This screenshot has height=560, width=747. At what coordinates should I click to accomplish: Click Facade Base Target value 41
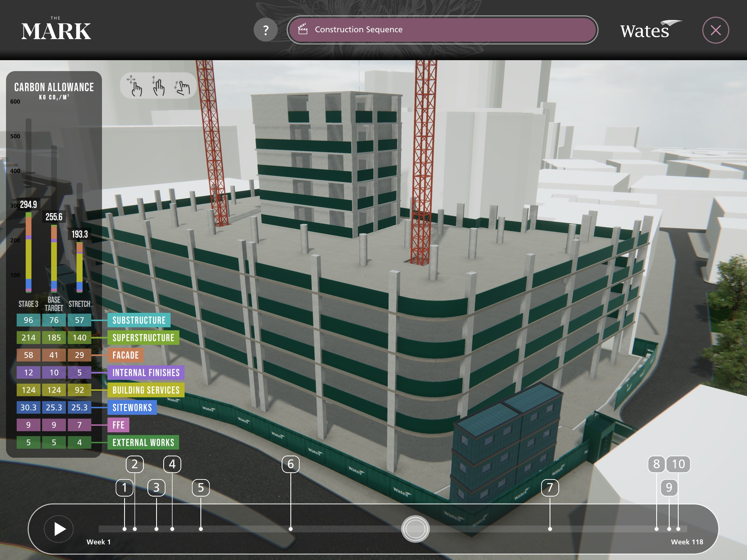pos(54,355)
